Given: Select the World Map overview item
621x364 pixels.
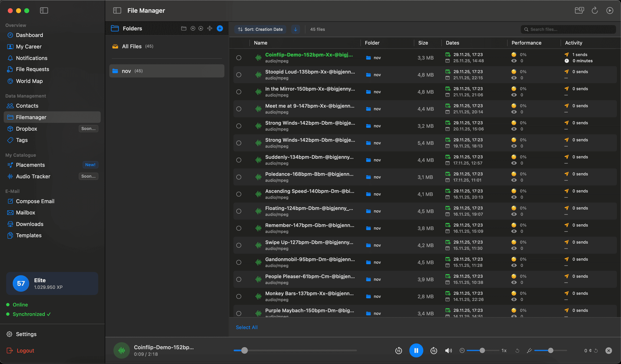Looking at the screenshot, I should point(29,81).
